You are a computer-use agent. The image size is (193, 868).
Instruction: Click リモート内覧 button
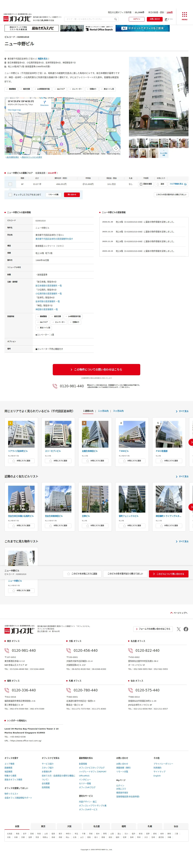(x=53, y=195)
